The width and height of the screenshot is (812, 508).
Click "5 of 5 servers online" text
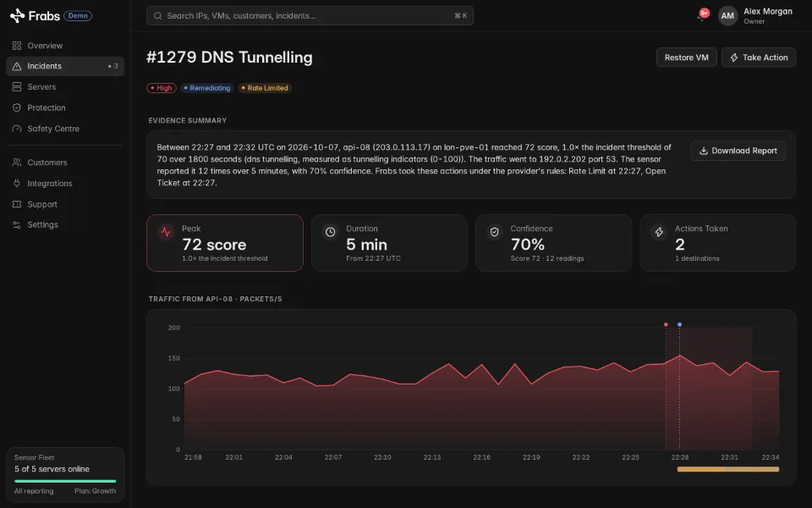tap(52, 469)
